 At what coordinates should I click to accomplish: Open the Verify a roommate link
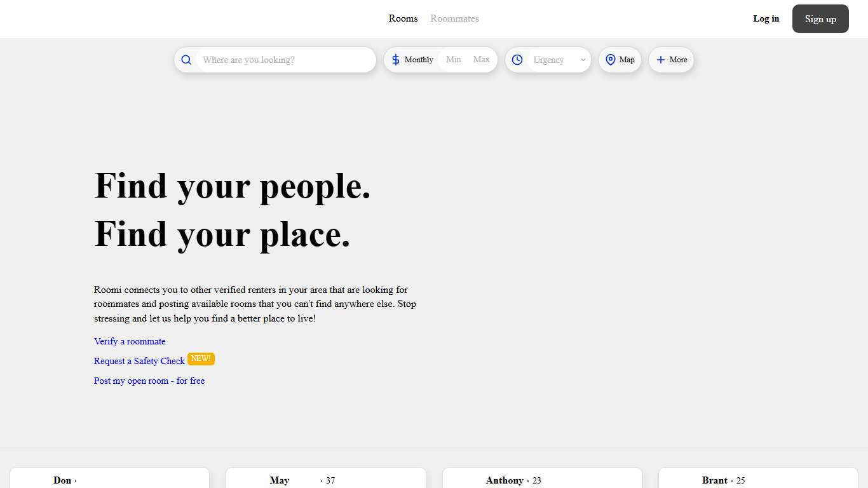[130, 341]
